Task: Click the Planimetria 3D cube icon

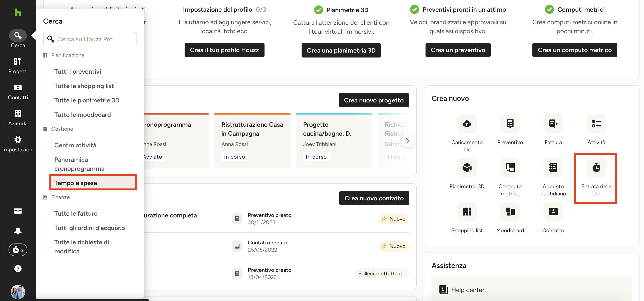Action: [x=467, y=168]
